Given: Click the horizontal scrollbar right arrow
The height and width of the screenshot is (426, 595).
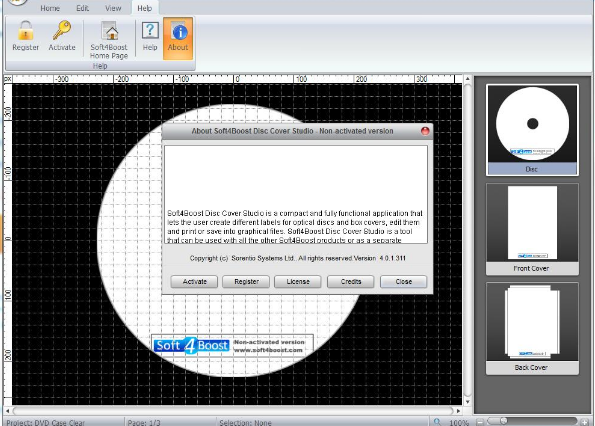Looking at the screenshot, I should click(x=458, y=411).
